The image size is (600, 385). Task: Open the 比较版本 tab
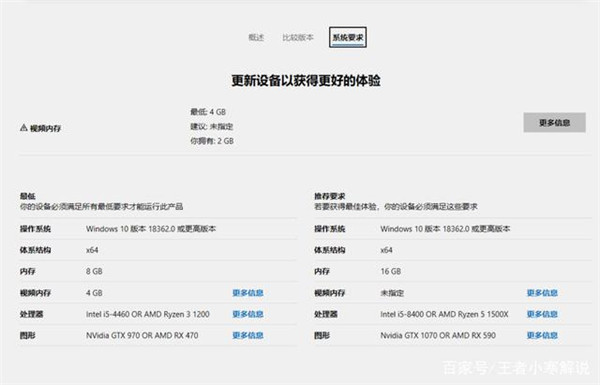298,38
